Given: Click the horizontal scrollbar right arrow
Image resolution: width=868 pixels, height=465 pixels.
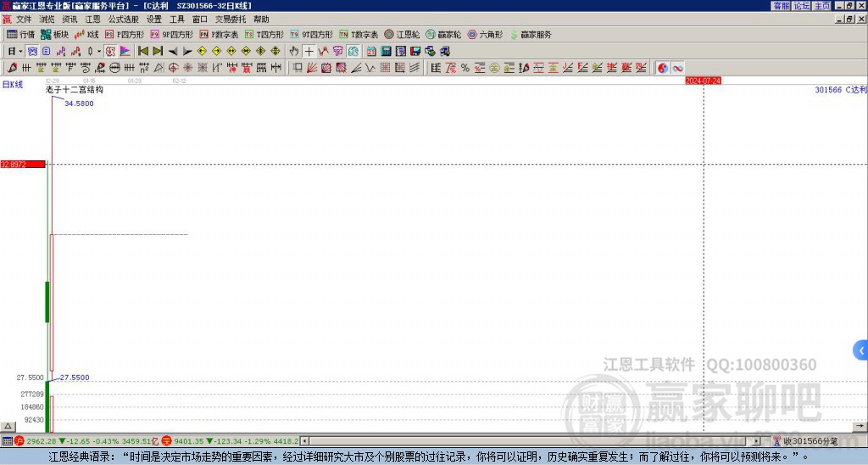Looking at the screenshot, I should (756, 441).
